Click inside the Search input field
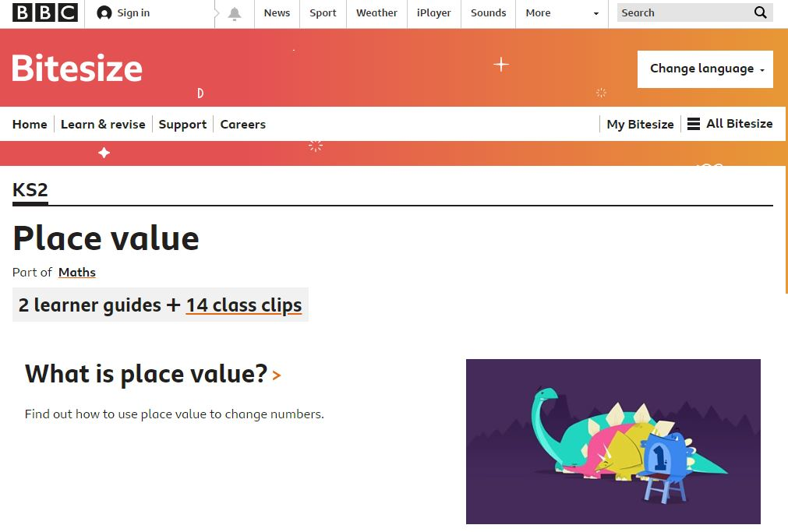Image resolution: width=788 pixels, height=532 pixels. (682, 12)
